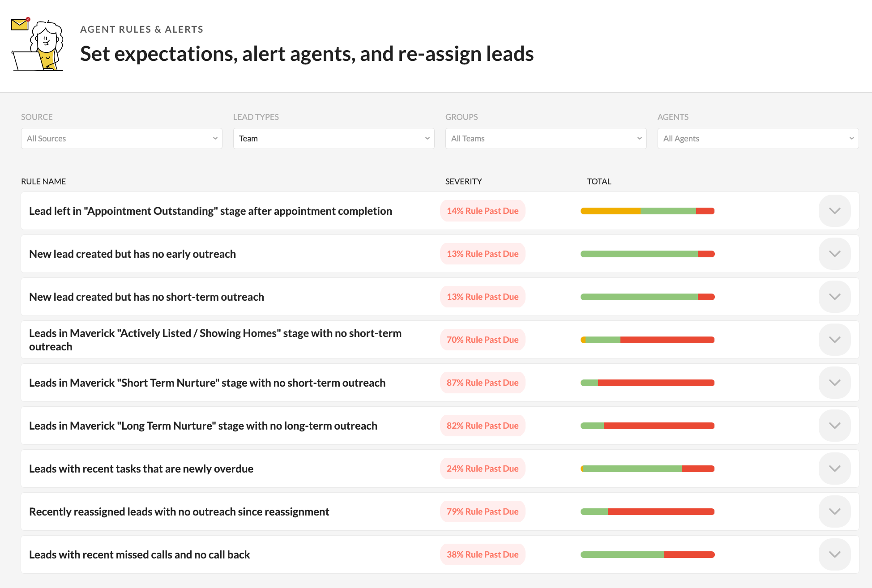872x588 pixels.
Task: Open the All Agents dropdown
Action: click(758, 139)
